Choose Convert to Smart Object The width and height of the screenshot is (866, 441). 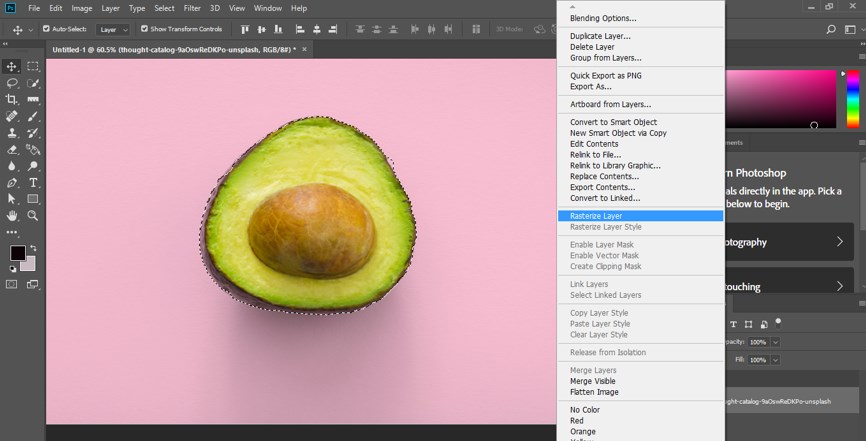click(613, 122)
